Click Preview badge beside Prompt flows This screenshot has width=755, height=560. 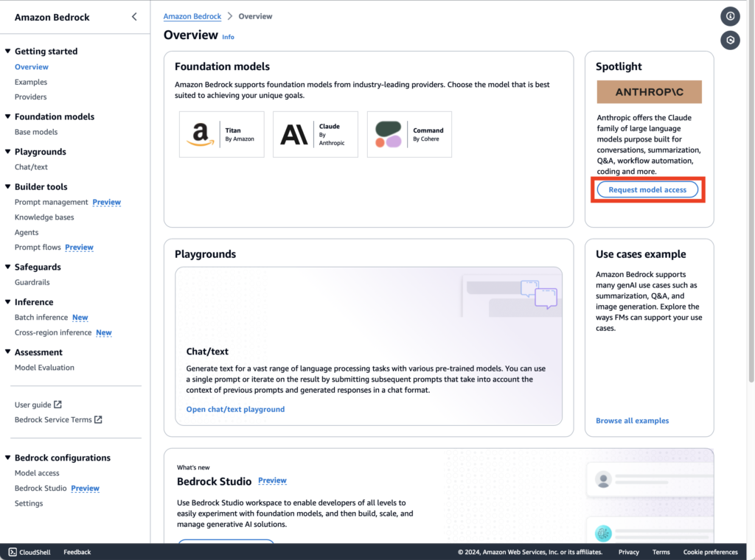pos(79,248)
